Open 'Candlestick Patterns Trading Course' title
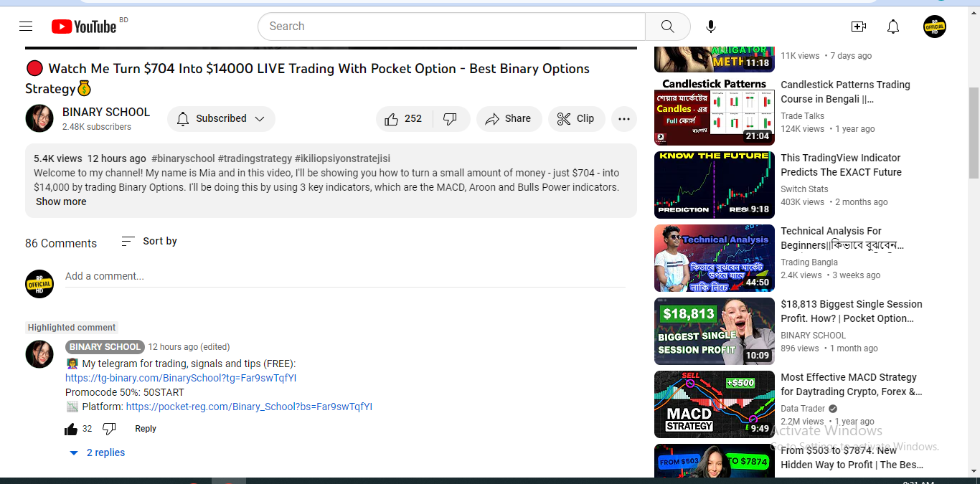Screen dimensions: 980x484 pyautogui.click(x=845, y=92)
